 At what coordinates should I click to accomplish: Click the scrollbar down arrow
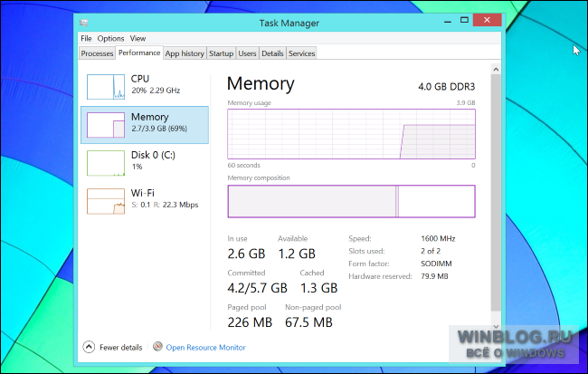[x=496, y=327]
